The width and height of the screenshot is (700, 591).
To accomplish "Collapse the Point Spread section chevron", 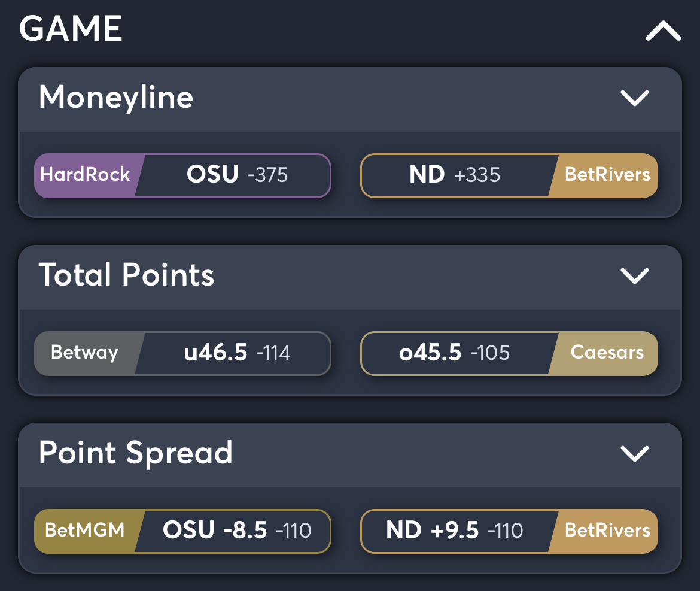I will pos(635,454).
